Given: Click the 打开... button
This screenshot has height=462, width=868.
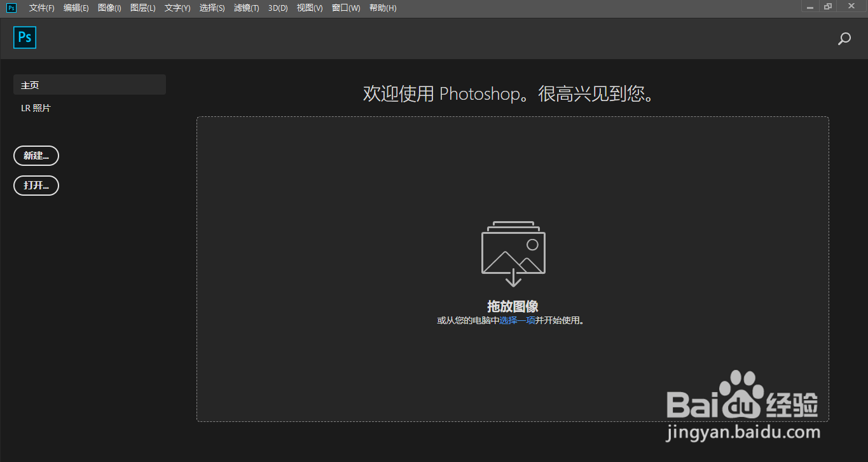Looking at the screenshot, I should [36, 186].
